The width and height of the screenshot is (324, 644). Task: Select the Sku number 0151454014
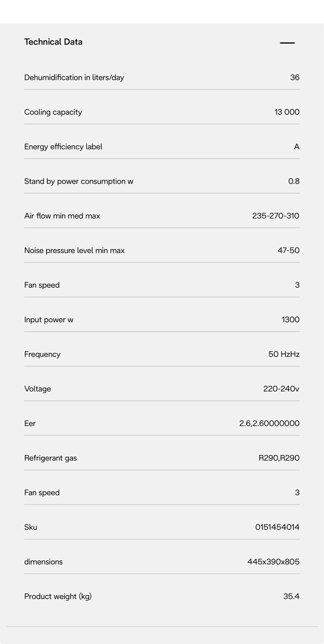(x=277, y=527)
